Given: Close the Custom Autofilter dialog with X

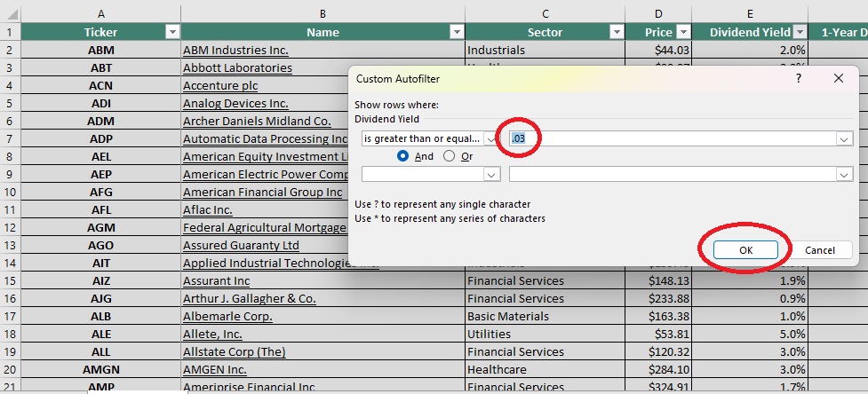Looking at the screenshot, I should pos(838,79).
